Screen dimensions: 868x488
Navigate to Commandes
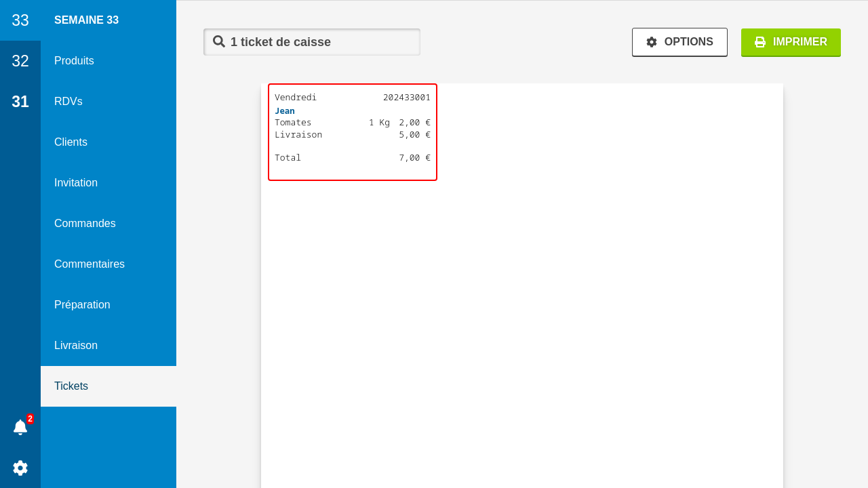tap(85, 224)
